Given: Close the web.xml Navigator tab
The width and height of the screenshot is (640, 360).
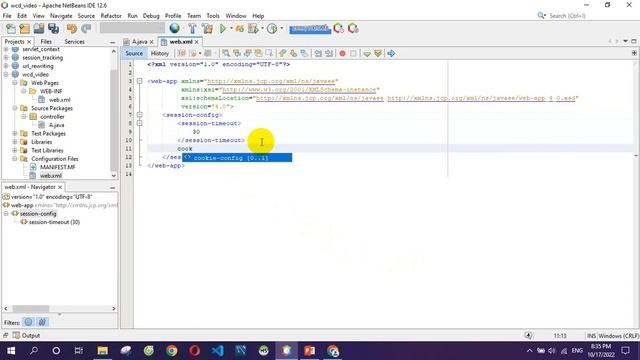Looking at the screenshot, I should (60, 187).
